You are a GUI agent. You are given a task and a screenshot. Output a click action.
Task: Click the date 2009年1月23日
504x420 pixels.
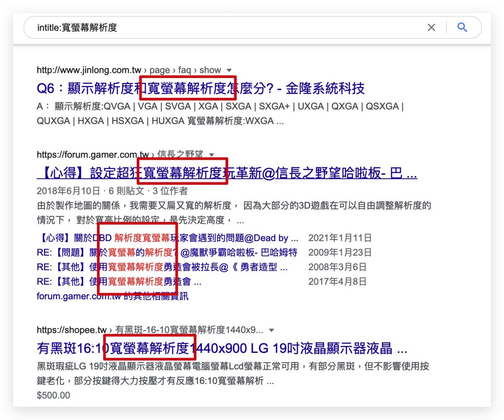[340, 253]
